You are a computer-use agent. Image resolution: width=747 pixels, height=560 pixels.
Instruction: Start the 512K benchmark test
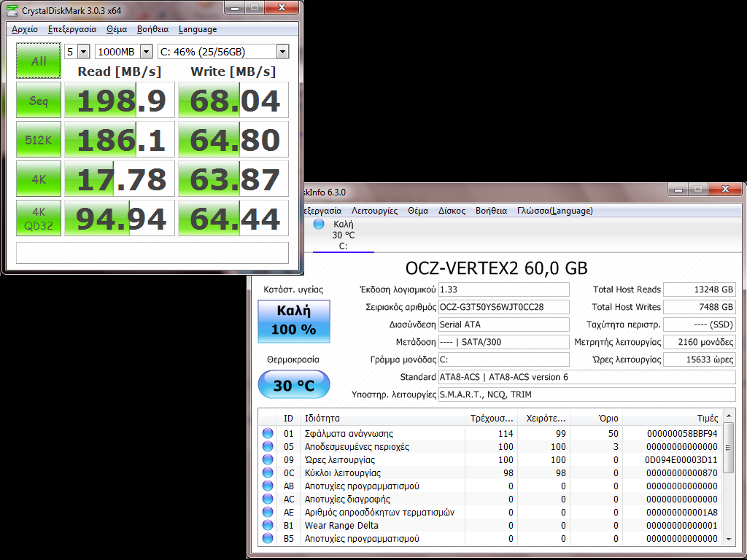click(39, 139)
